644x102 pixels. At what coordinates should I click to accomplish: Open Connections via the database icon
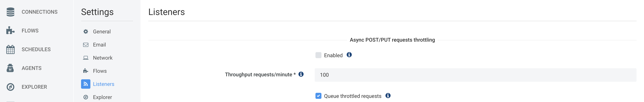coord(10,12)
